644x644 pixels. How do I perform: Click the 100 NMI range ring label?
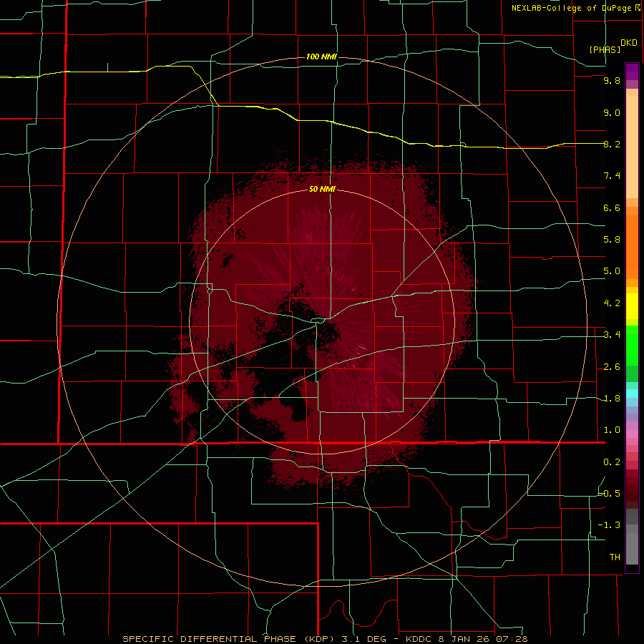(321, 57)
